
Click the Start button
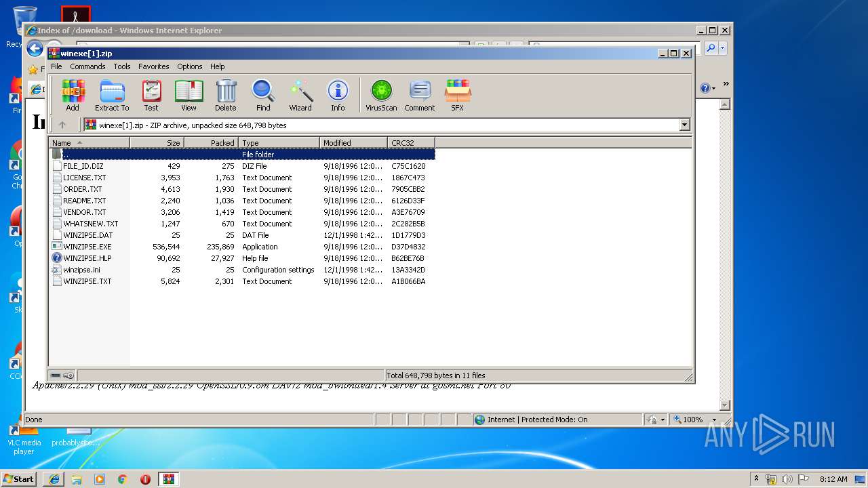[19, 479]
